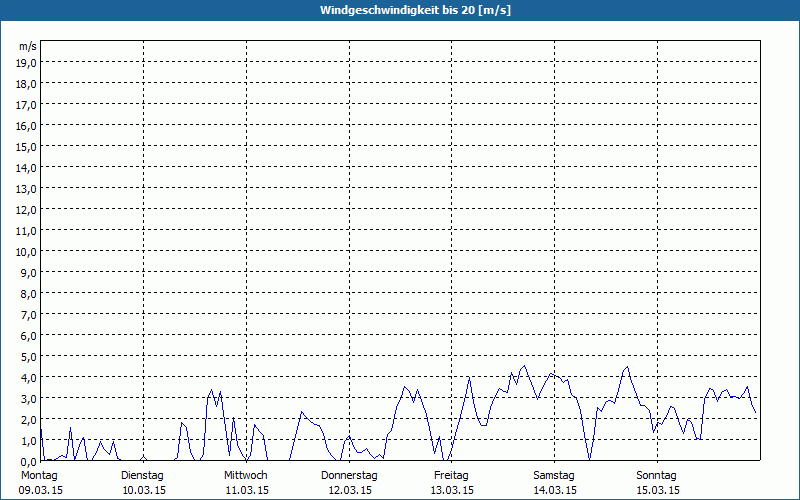This screenshot has width=800, height=500.
Task: Select the 15,0 axis value
Action: [x=26, y=147]
